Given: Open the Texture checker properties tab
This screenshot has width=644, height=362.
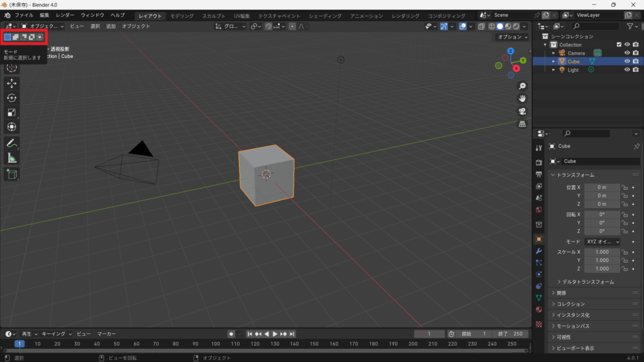Looking at the screenshot, I should (539, 324).
